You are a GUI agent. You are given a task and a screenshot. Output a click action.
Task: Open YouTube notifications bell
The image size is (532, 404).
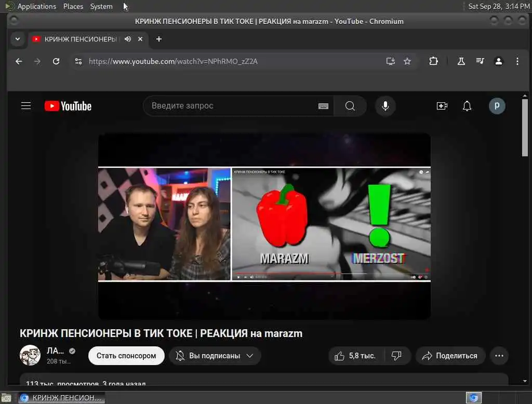tap(467, 106)
